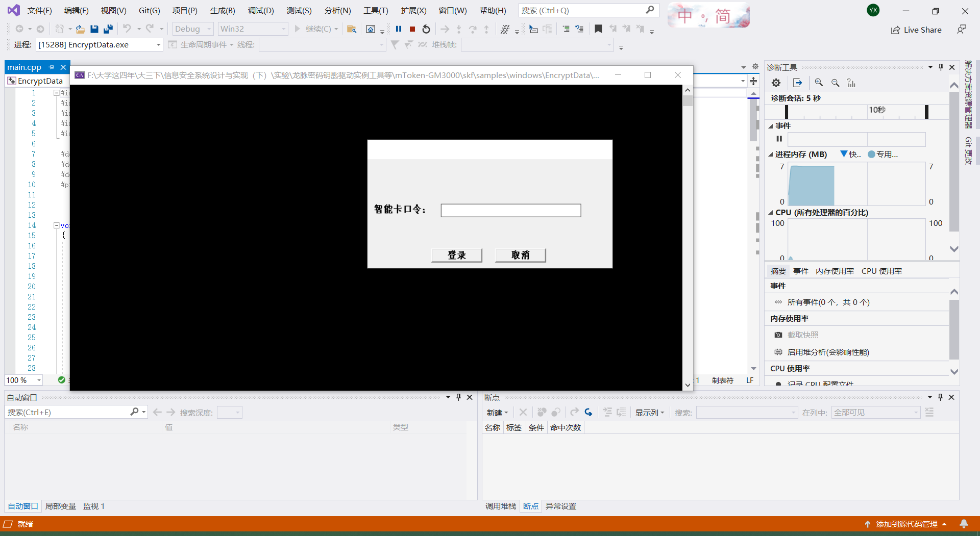This screenshot has height=536, width=980.
Task: Click the 搜索 (Ctrl+Q) search box
Action: click(x=589, y=10)
